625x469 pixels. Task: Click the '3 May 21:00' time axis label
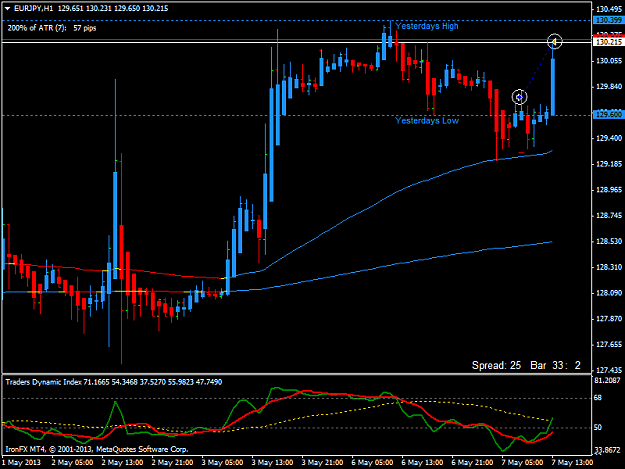322,462
